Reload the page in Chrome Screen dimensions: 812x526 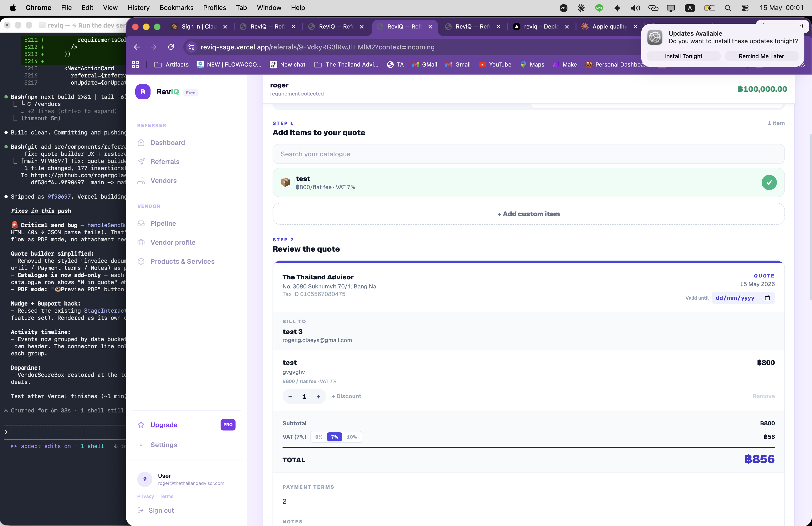pyautogui.click(x=171, y=47)
